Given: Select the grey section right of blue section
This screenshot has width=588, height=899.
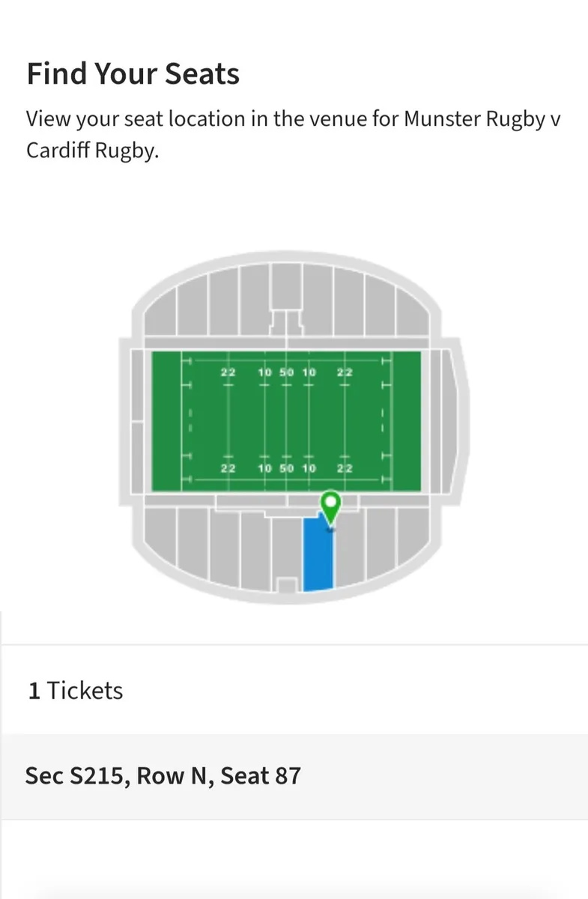Looking at the screenshot, I should (x=349, y=551).
